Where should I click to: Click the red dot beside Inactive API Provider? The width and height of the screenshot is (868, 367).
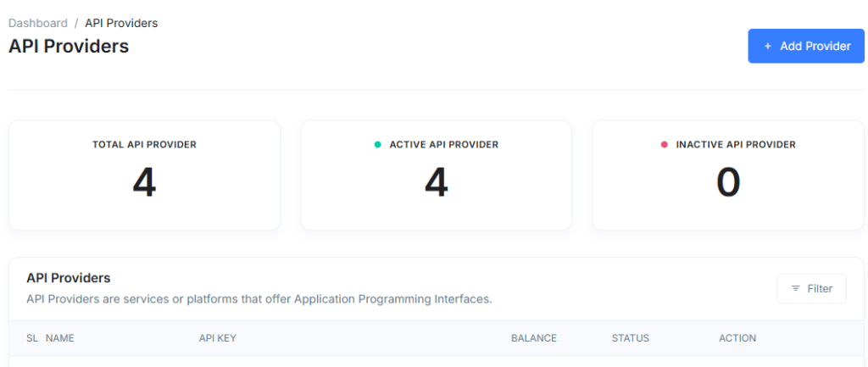pyautogui.click(x=665, y=145)
